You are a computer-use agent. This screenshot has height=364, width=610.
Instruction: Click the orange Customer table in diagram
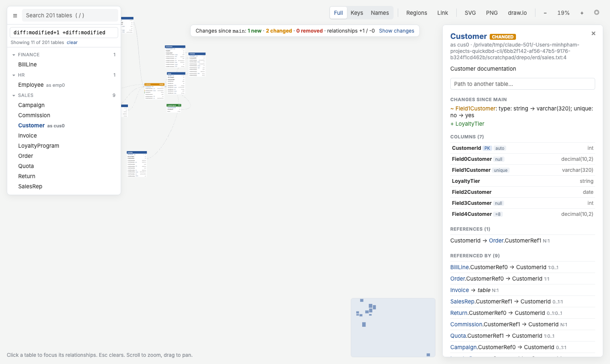pos(154,91)
